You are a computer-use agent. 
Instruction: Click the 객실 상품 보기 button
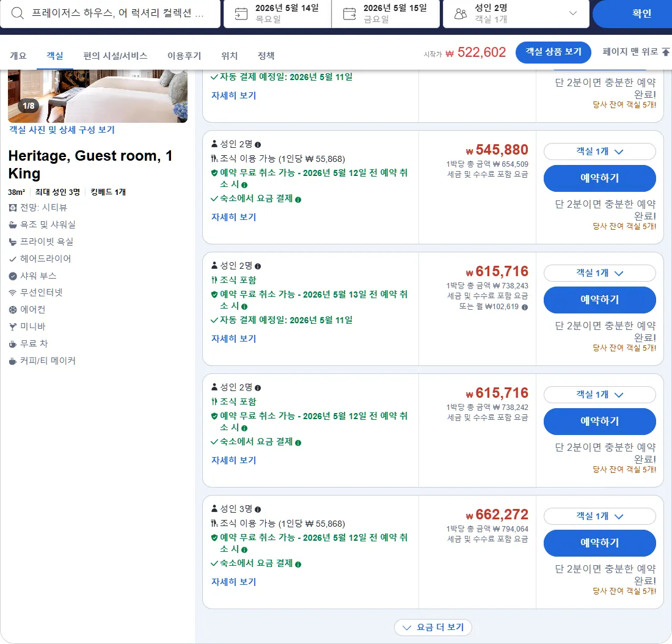coord(553,53)
